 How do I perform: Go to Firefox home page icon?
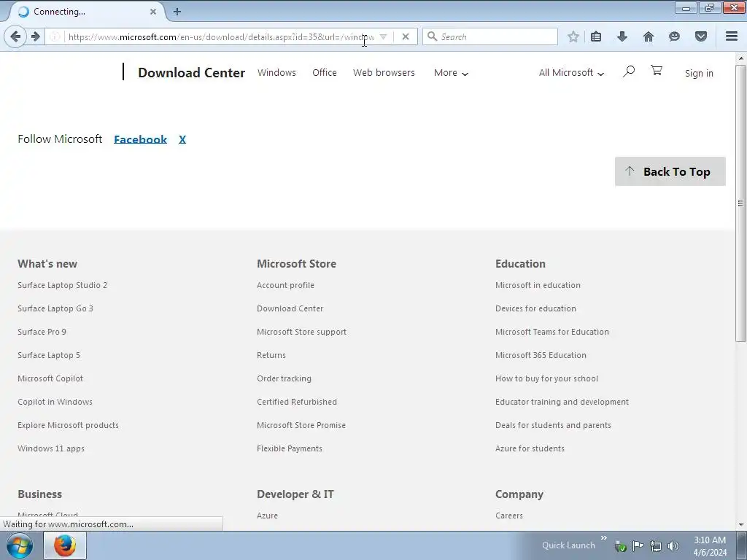[649, 36]
